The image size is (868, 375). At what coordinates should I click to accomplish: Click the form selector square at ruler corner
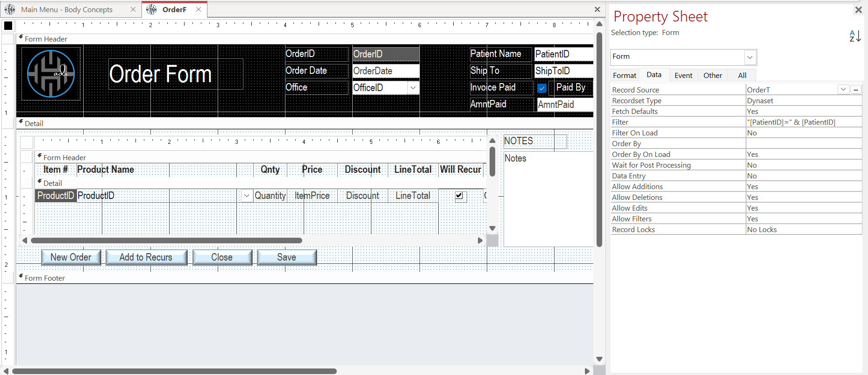pyautogui.click(x=8, y=26)
